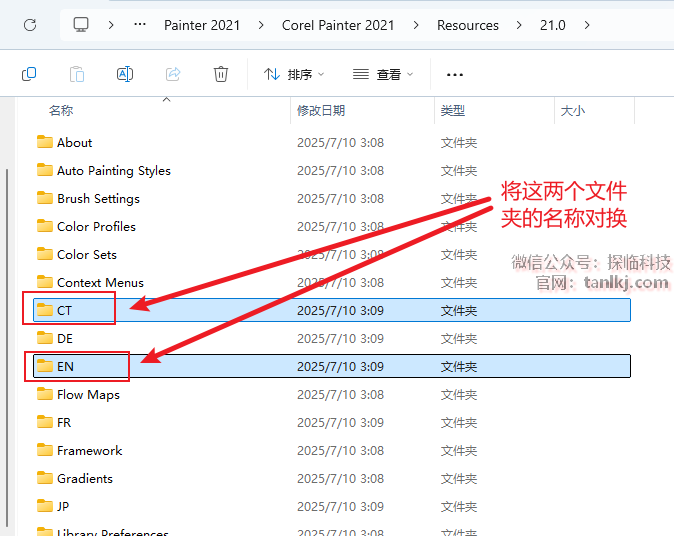This screenshot has width=674, height=536.
Task: Expand hidden breadcrumb path via ellipsis
Action: [x=141, y=25]
